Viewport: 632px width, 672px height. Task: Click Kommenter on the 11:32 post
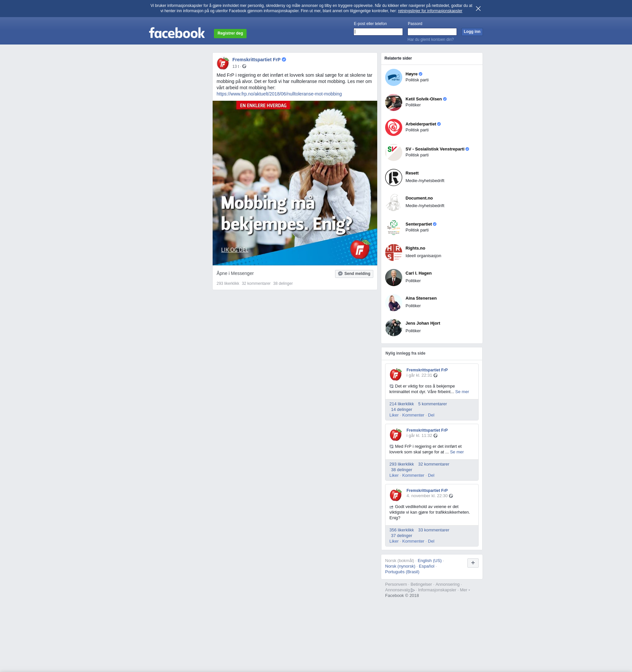(x=413, y=475)
